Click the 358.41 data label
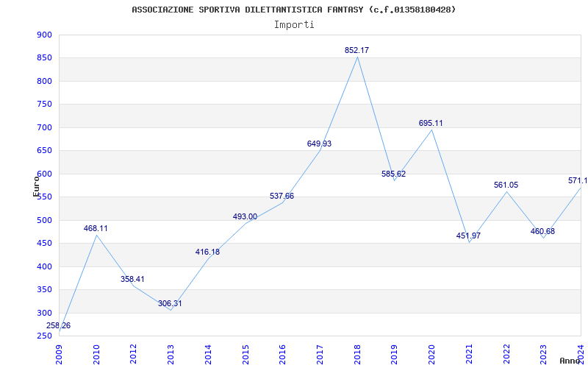The image size is (588, 368). (x=132, y=280)
